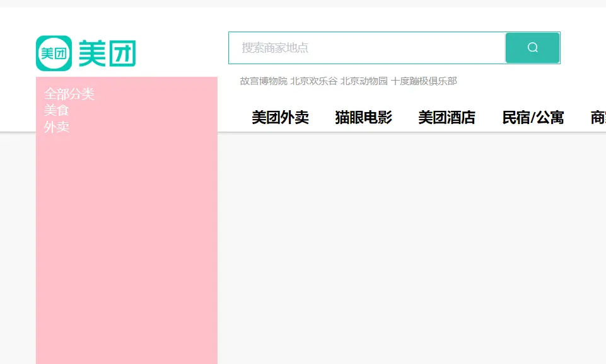Open the 北京动物园 suggestion link
The width and height of the screenshot is (606, 364).
pyautogui.click(x=364, y=81)
